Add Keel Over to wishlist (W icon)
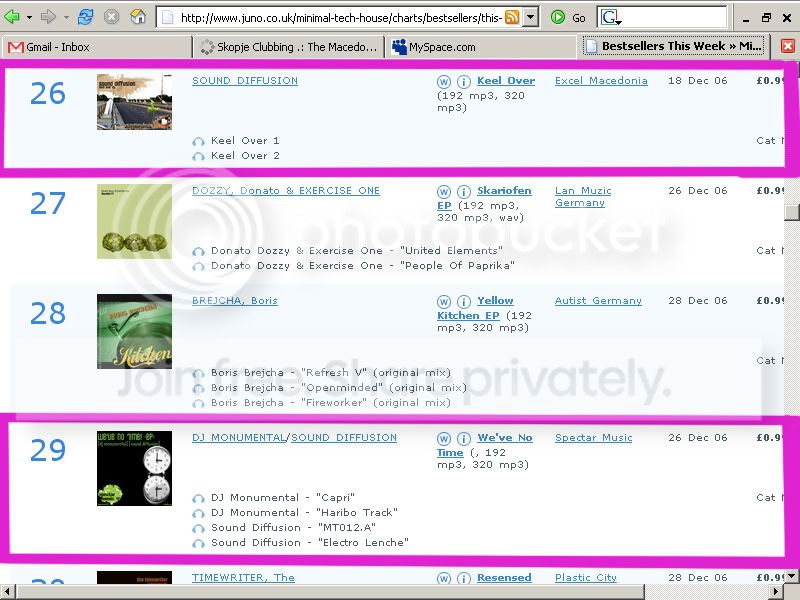The image size is (800, 600). [444, 81]
